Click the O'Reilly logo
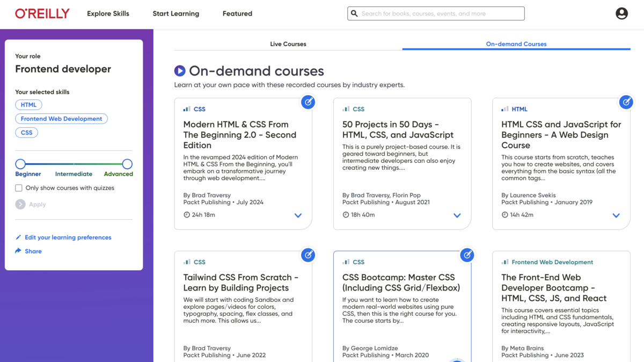The width and height of the screenshot is (644, 362). [x=42, y=13]
